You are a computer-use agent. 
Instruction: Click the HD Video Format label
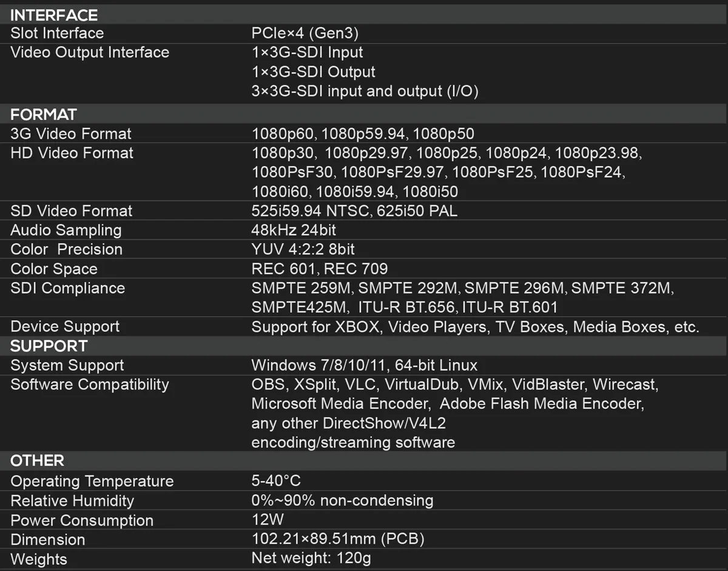coord(72,153)
